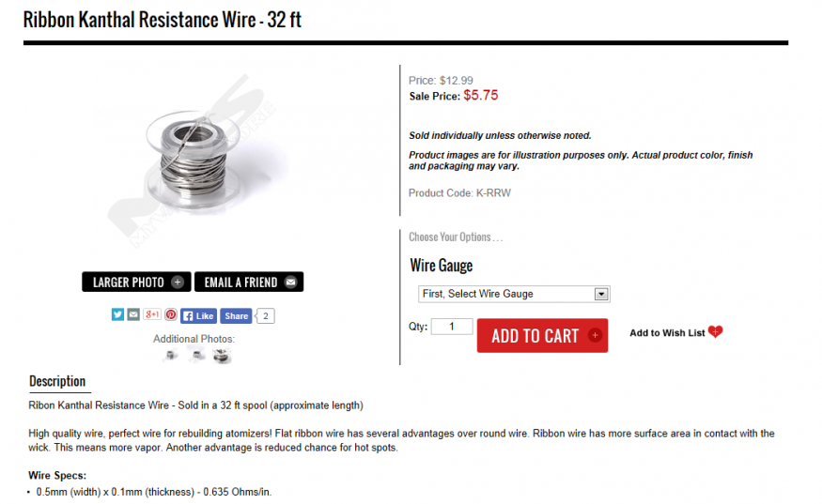Click the Facebook Like button
The image size is (822, 504).
click(x=198, y=316)
